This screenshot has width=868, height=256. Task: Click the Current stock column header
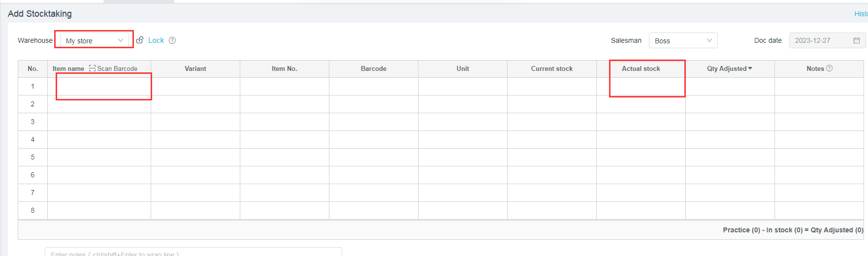click(x=551, y=69)
